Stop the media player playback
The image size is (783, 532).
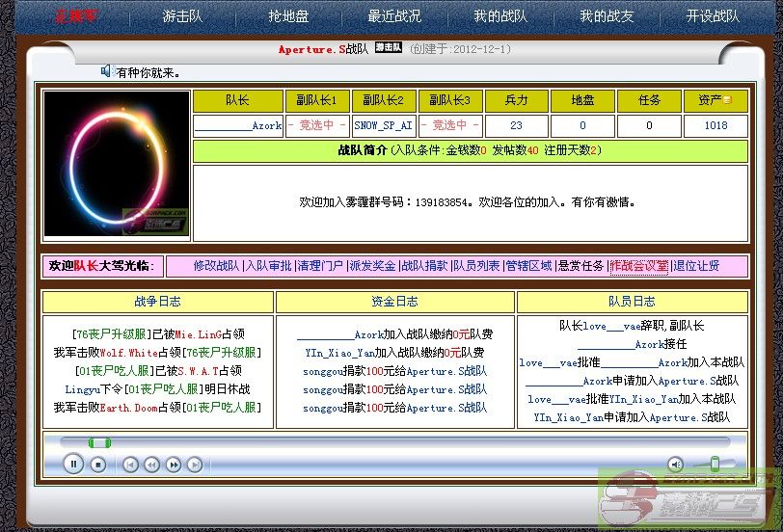point(98,465)
